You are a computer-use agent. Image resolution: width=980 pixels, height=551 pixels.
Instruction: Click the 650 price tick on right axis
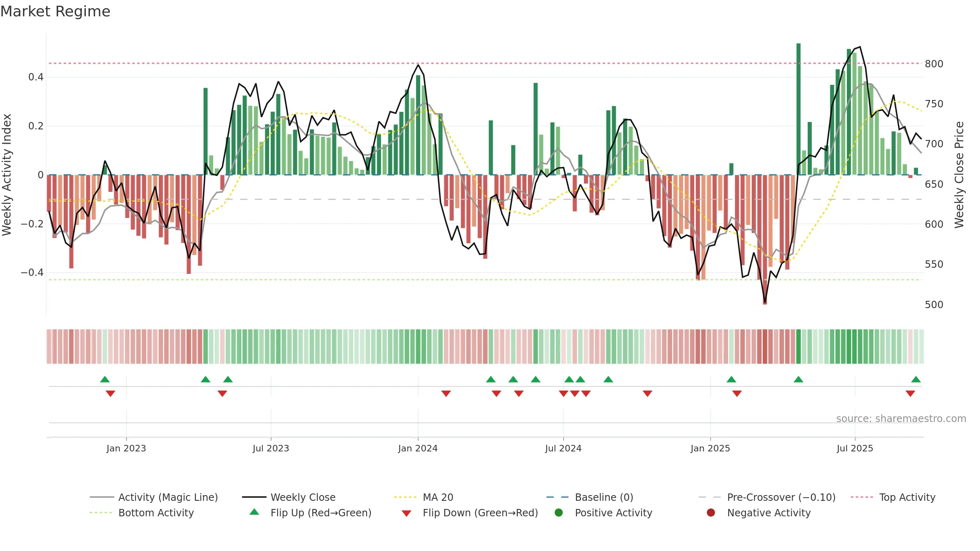(934, 184)
